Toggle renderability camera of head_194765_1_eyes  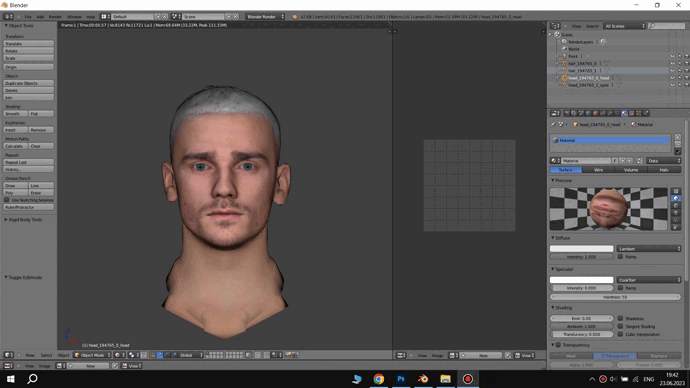686,85
